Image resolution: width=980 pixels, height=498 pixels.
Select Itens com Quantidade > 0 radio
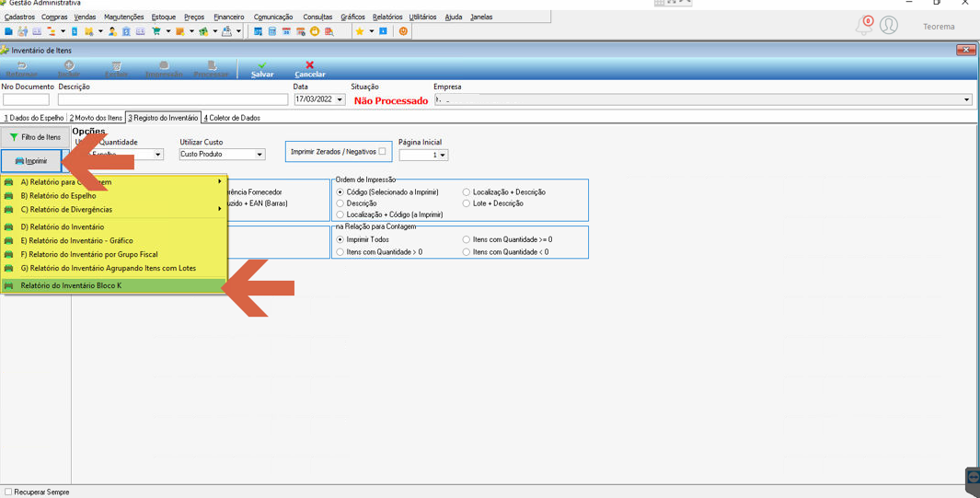click(x=340, y=252)
